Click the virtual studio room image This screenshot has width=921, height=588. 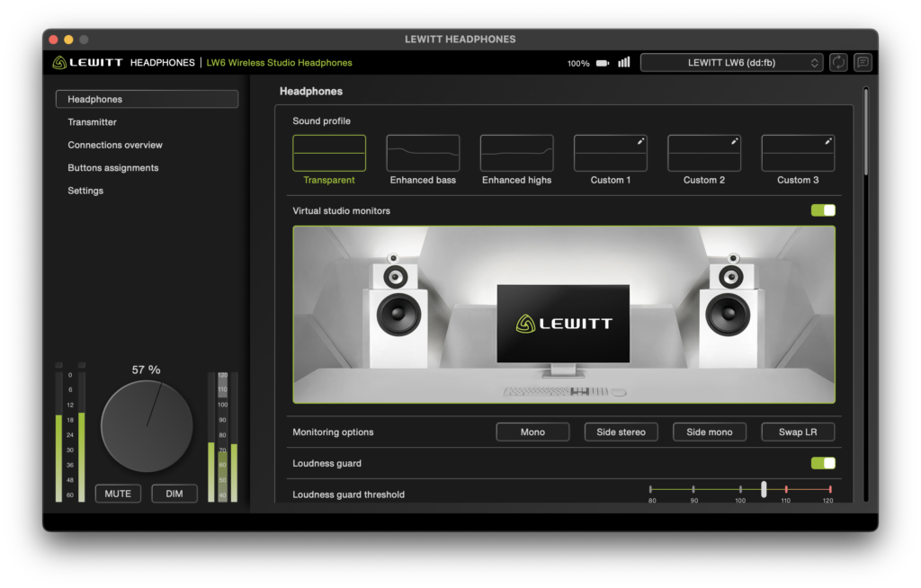(564, 315)
